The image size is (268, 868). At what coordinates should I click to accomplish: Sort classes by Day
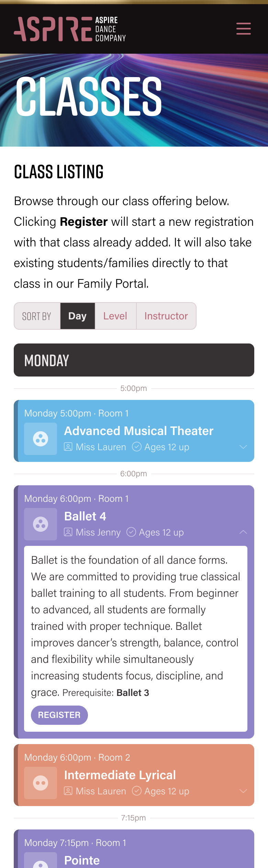point(78,316)
